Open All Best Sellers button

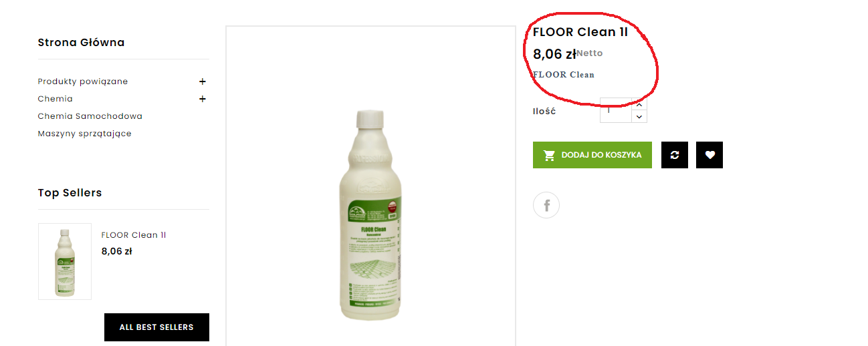[x=156, y=327]
